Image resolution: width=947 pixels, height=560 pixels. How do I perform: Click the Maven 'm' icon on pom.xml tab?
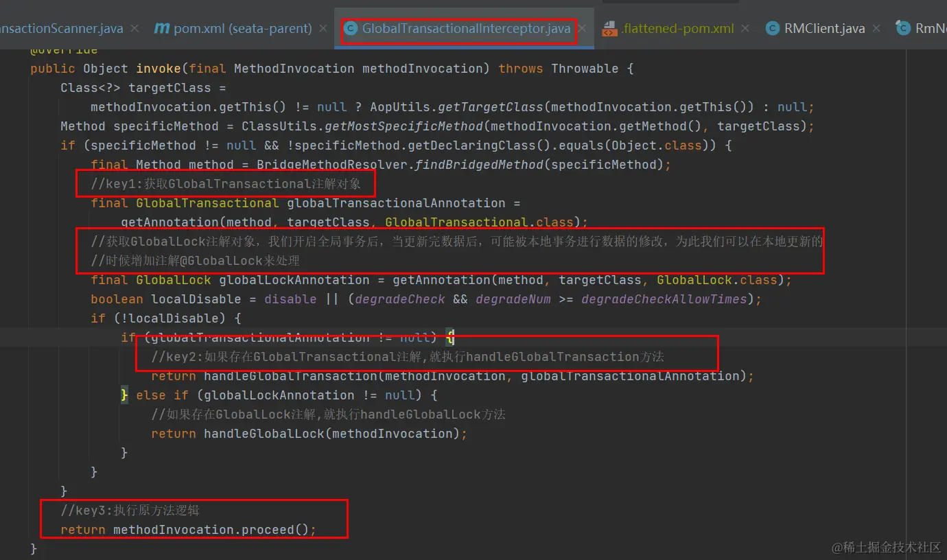pyautogui.click(x=161, y=29)
